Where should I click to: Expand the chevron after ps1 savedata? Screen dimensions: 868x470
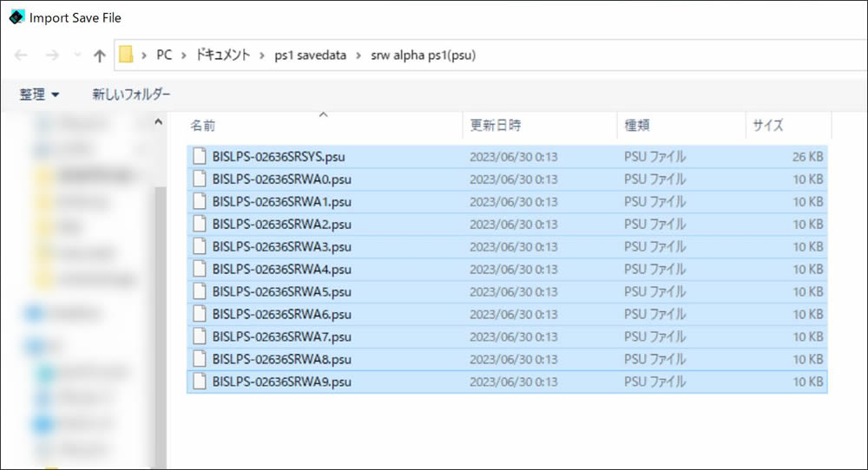point(358,55)
